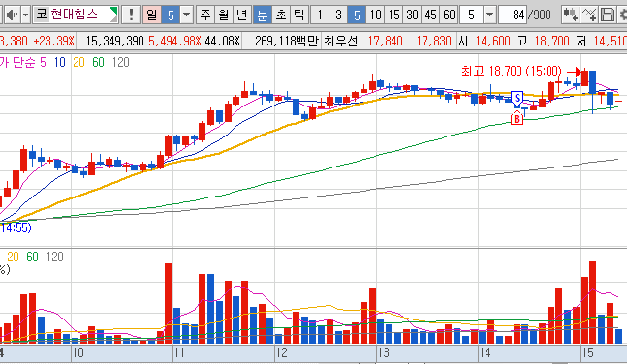Click the high price 18,700 in quote bar

pyautogui.click(x=551, y=41)
